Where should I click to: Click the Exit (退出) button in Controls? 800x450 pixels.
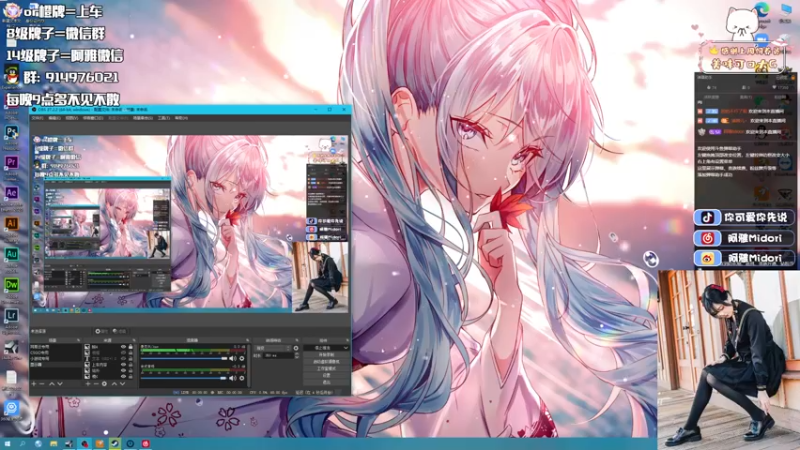pos(326,383)
